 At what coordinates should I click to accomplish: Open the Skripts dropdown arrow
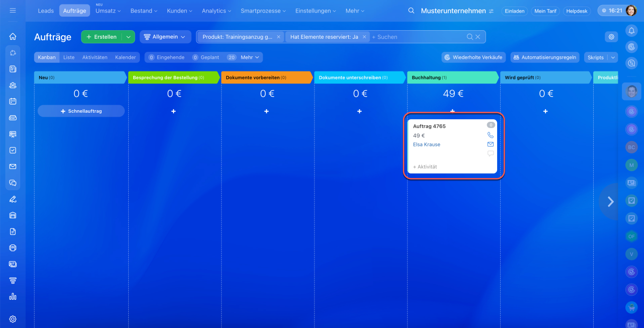(613, 57)
